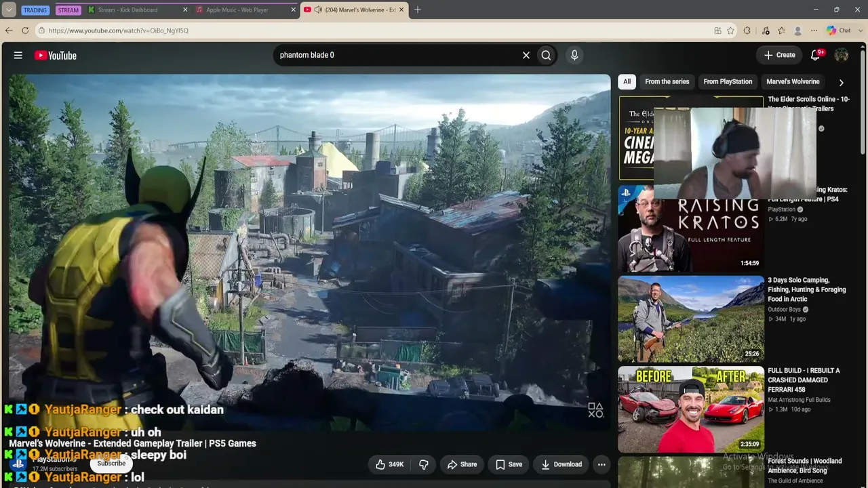Download the video
Viewport: 868px width, 488px height.
click(x=561, y=464)
